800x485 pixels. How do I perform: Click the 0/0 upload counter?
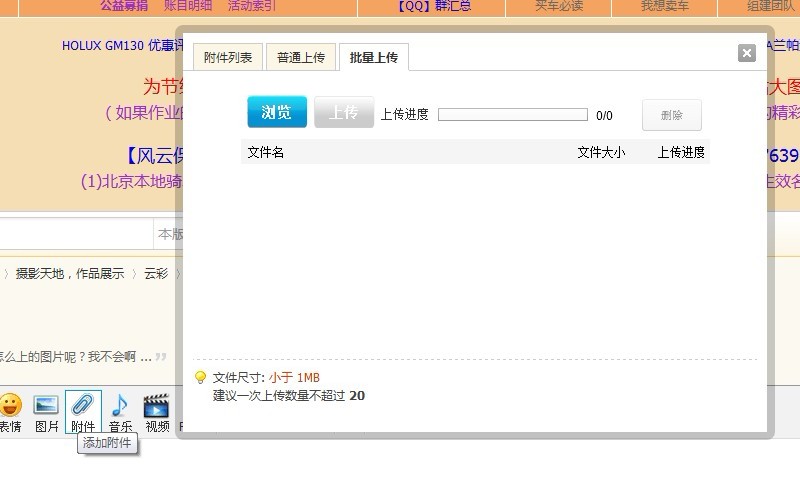click(604, 115)
